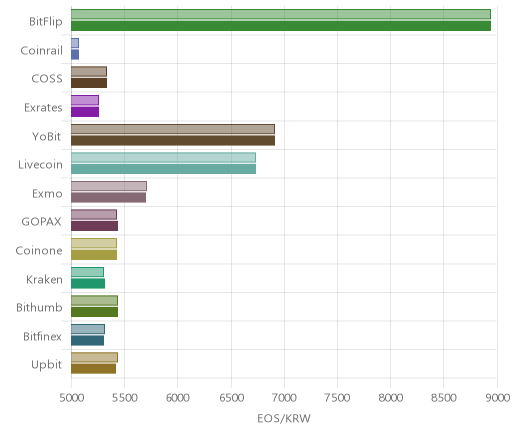Select the dark brown YoBit bar

coord(173,141)
